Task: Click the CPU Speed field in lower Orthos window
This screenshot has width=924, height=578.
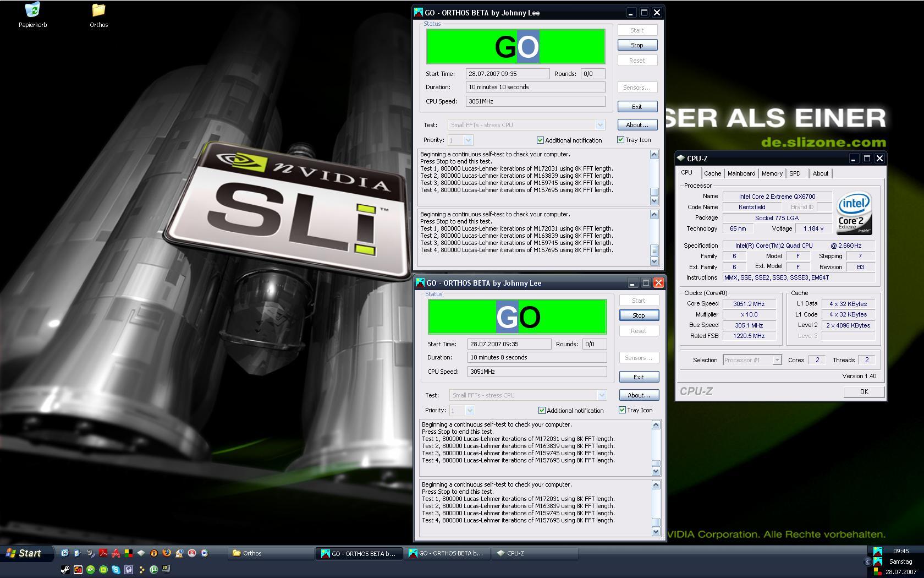Action: [537, 372]
